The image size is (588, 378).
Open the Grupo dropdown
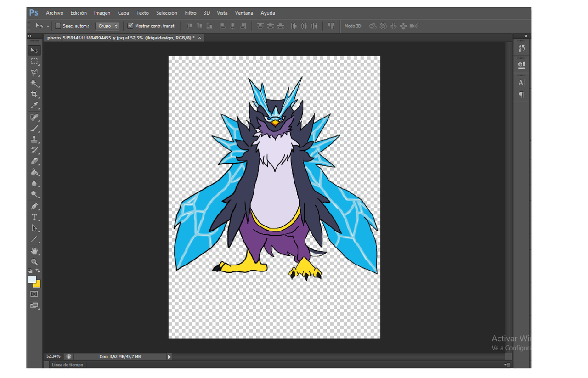107,26
